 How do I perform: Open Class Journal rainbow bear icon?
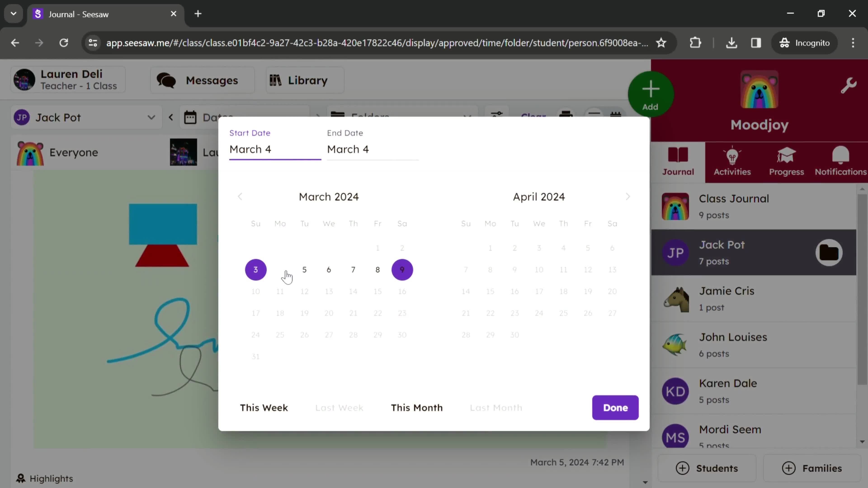(x=675, y=206)
